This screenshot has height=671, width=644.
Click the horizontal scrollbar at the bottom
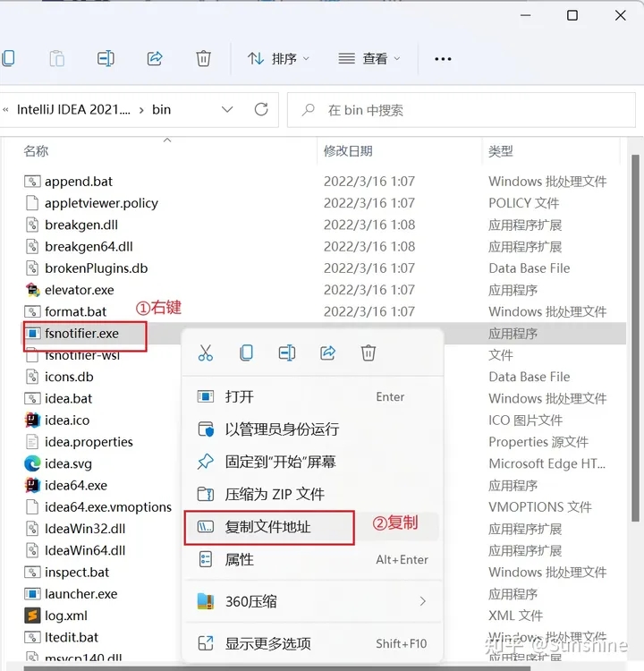[x=277, y=668]
